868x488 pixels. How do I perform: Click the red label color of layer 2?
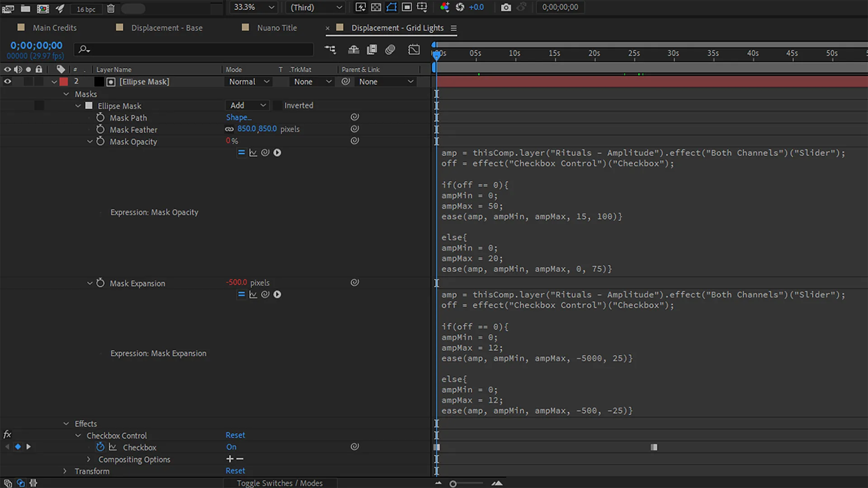64,82
